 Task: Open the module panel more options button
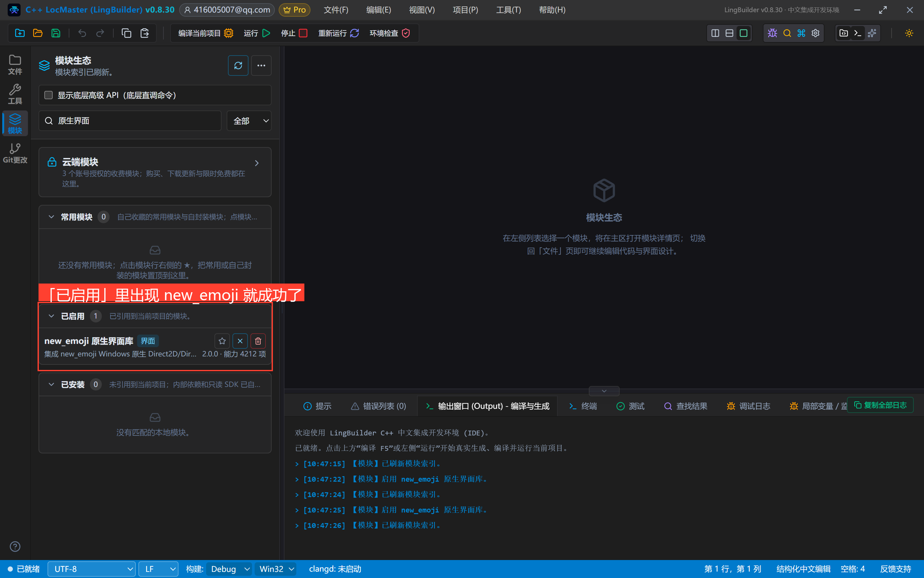click(261, 66)
